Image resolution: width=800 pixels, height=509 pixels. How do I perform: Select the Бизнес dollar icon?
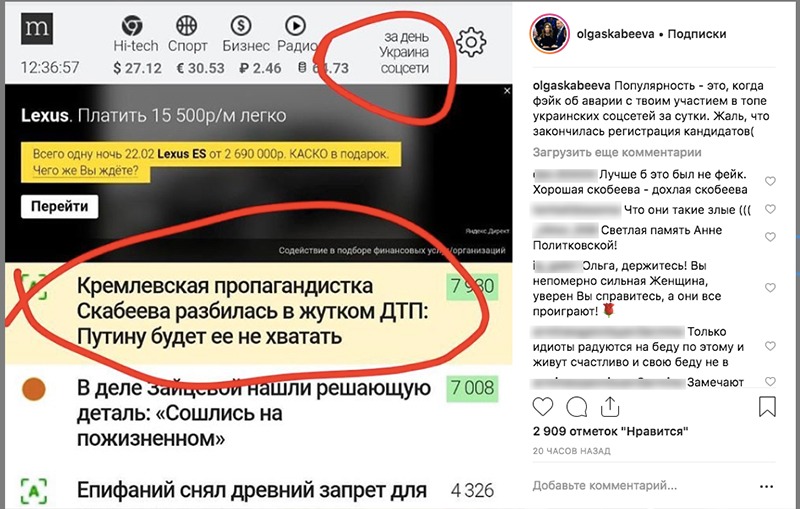click(x=241, y=25)
